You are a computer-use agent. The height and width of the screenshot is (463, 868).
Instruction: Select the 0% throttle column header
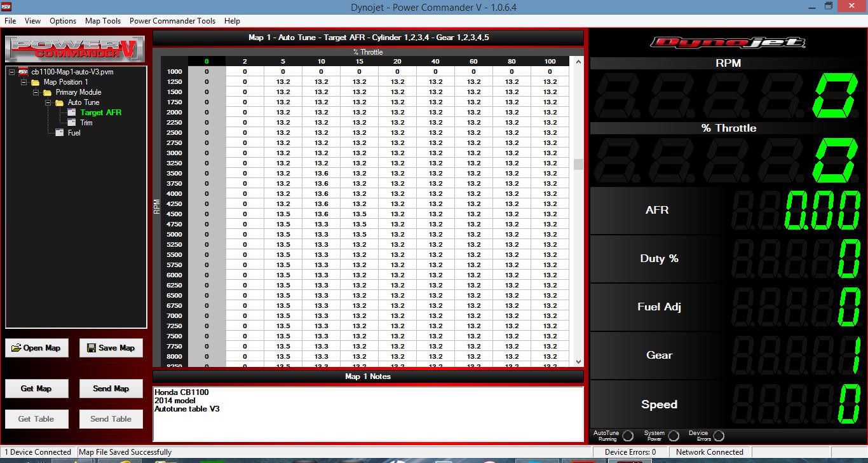click(207, 62)
